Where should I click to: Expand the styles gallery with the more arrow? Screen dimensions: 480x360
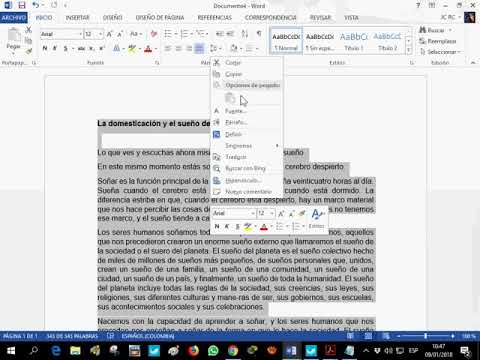point(409,50)
